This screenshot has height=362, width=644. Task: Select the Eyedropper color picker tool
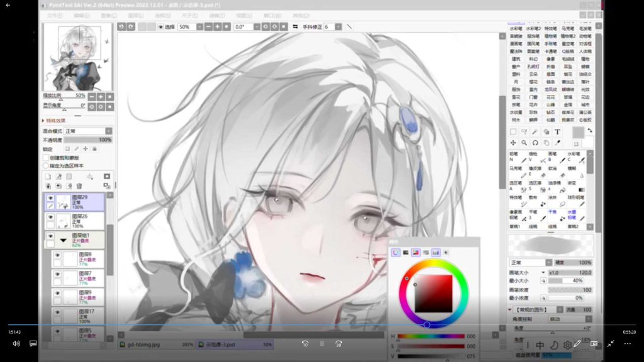pos(557,143)
